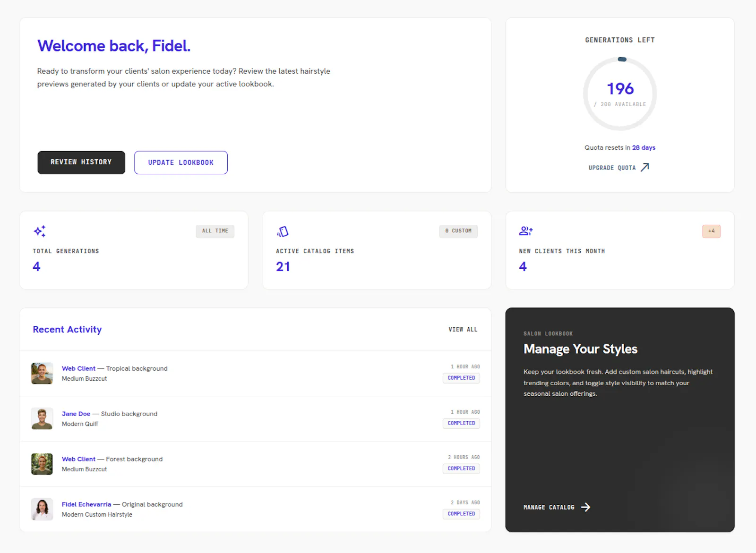This screenshot has width=756, height=553.
Task: Click the 'Generations Left' label
Action: 620,40
